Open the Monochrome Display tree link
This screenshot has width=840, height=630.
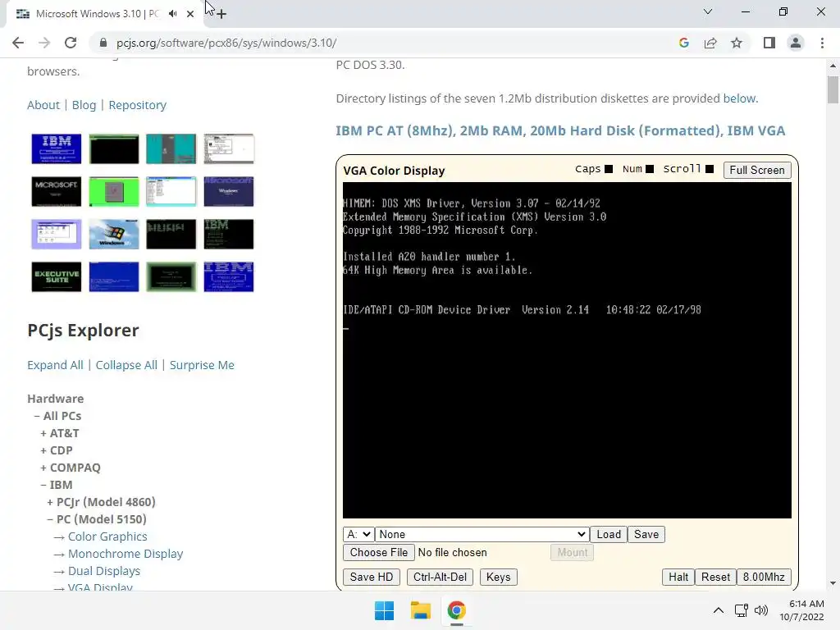tap(126, 554)
